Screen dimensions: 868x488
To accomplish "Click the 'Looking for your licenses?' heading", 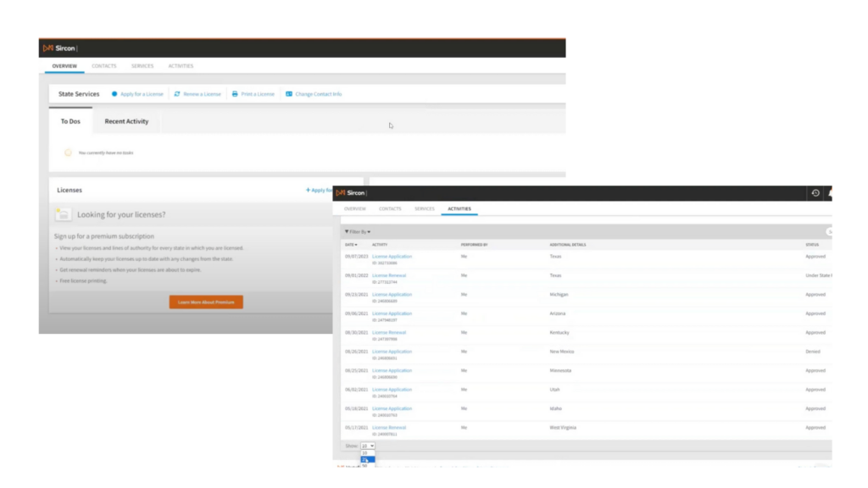I will click(x=121, y=214).
